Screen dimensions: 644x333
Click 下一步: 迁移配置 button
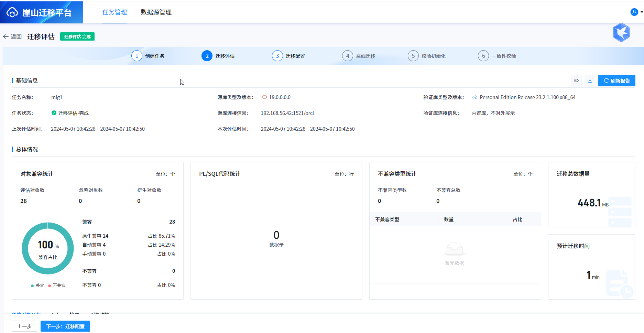tap(65, 326)
